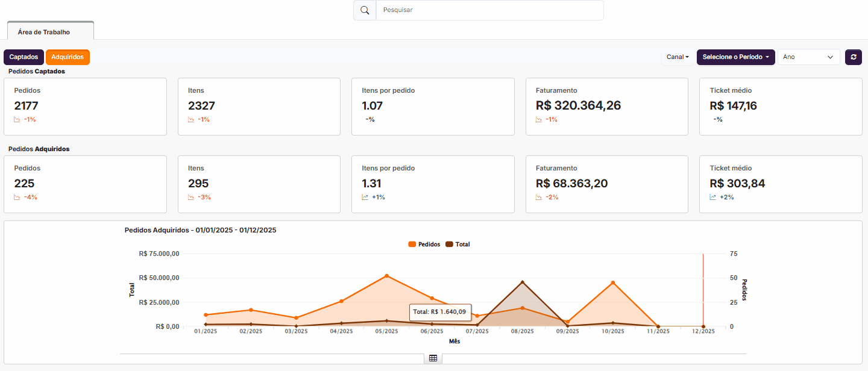Click the Ticket médio value R$ 147,16

point(733,106)
